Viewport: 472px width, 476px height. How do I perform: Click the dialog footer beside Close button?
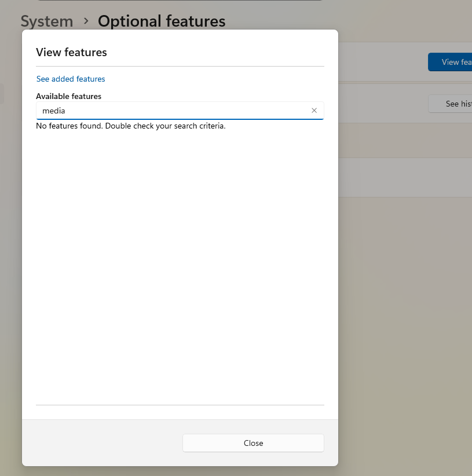(x=101, y=443)
